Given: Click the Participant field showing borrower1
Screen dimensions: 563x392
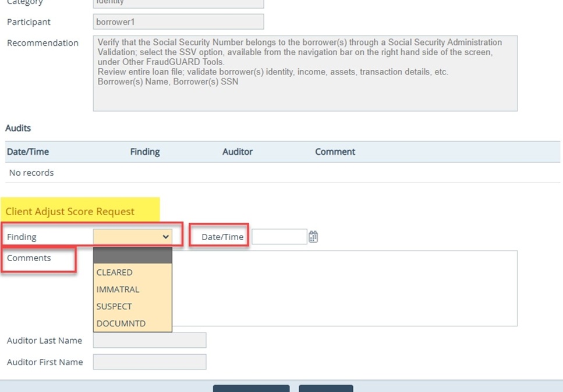Looking at the screenshot, I should click(178, 22).
